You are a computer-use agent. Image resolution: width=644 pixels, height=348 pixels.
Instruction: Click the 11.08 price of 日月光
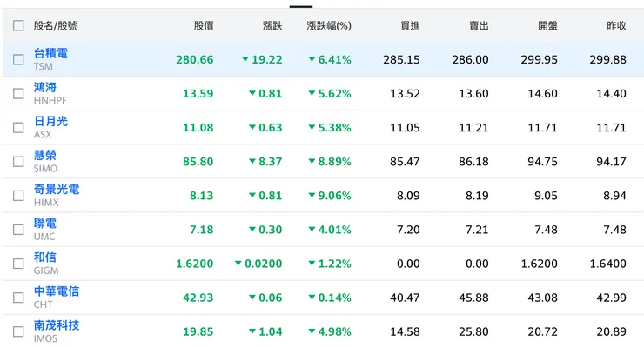198,128
